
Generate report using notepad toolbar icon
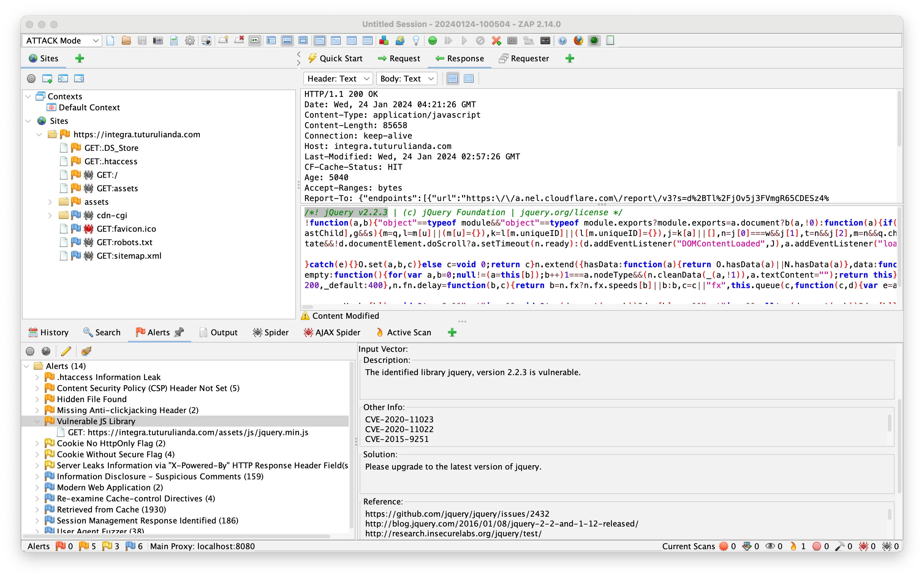coord(610,40)
